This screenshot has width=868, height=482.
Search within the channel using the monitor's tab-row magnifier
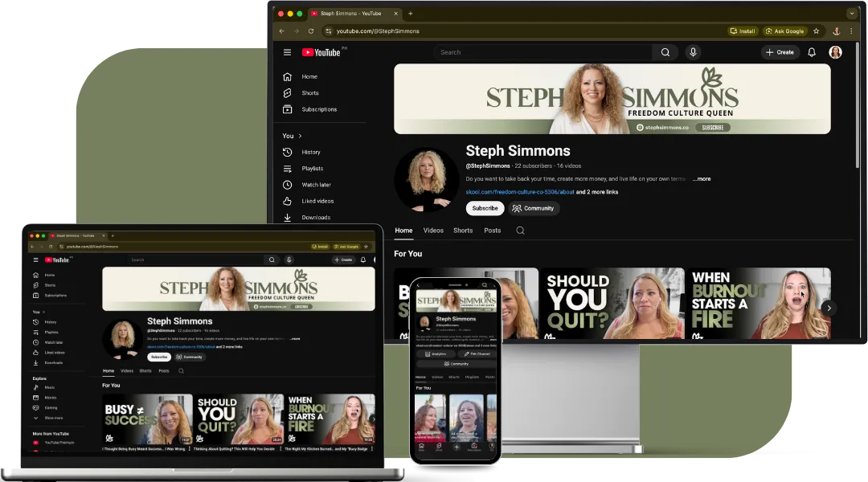click(520, 231)
